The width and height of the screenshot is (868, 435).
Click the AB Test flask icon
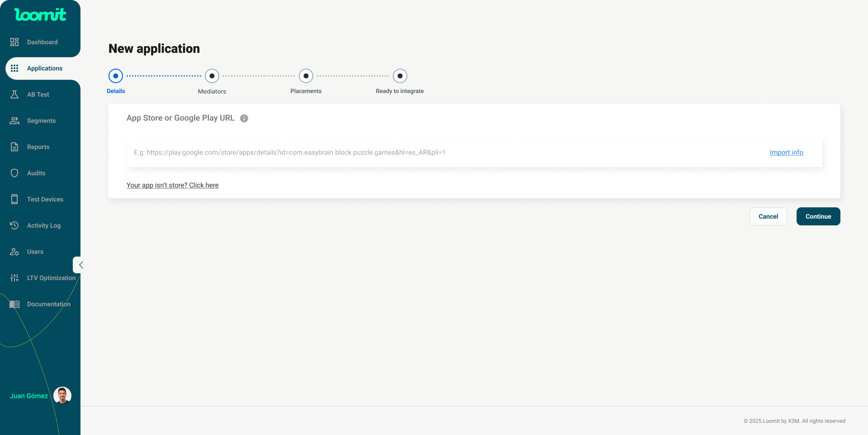pyautogui.click(x=14, y=94)
